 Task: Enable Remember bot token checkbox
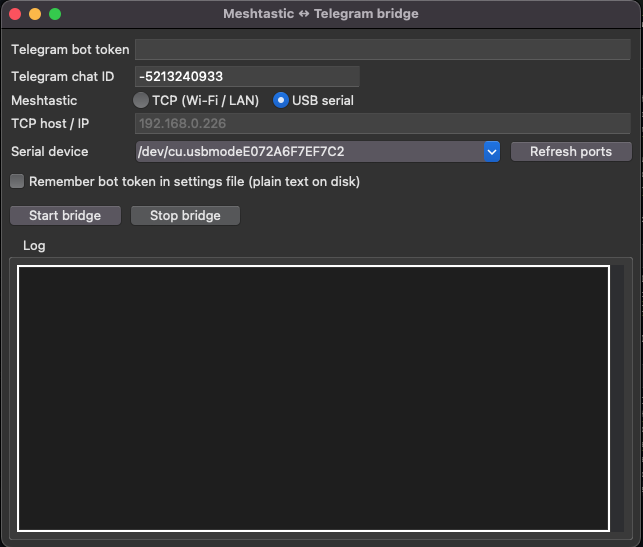pyautogui.click(x=17, y=181)
